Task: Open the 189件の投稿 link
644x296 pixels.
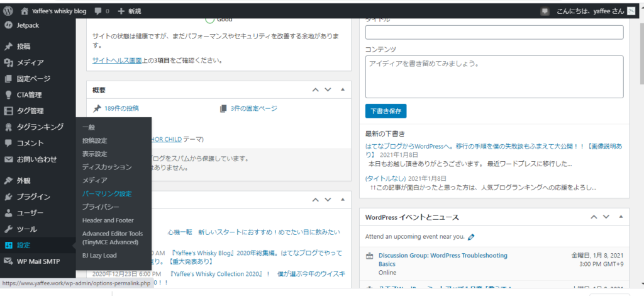Action: [x=121, y=108]
